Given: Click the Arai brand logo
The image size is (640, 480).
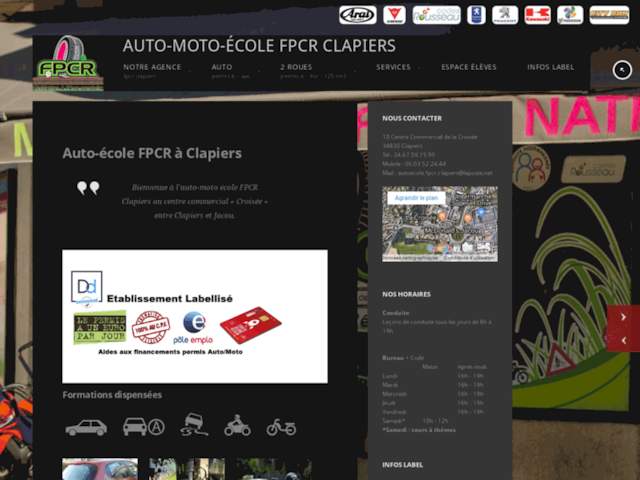Looking at the screenshot, I should point(357,15).
